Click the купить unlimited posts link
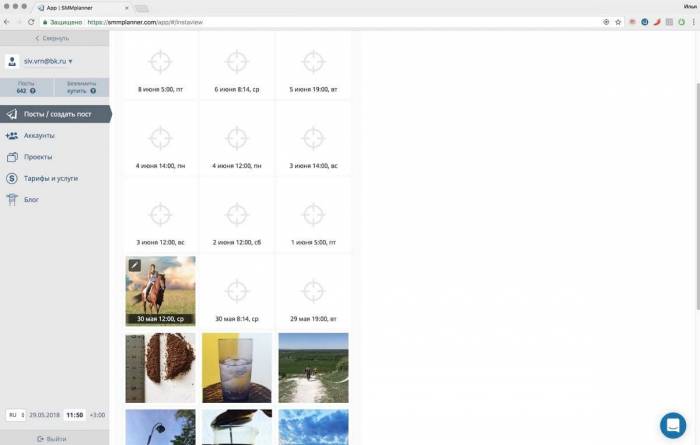The image size is (700, 445). coord(76,91)
